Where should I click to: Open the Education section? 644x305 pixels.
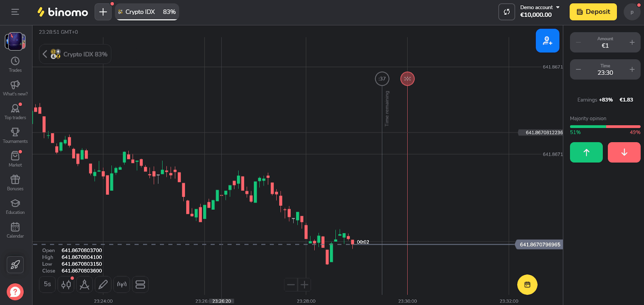pos(15,207)
